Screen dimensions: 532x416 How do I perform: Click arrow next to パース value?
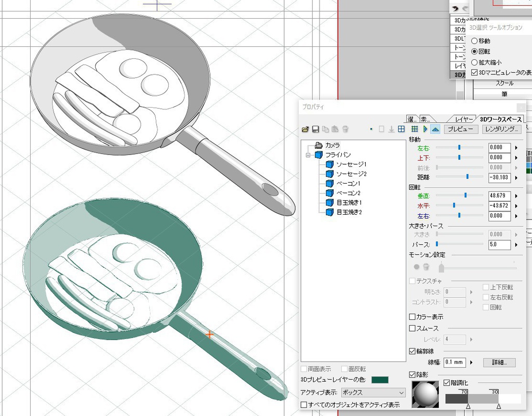pos(516,244)
